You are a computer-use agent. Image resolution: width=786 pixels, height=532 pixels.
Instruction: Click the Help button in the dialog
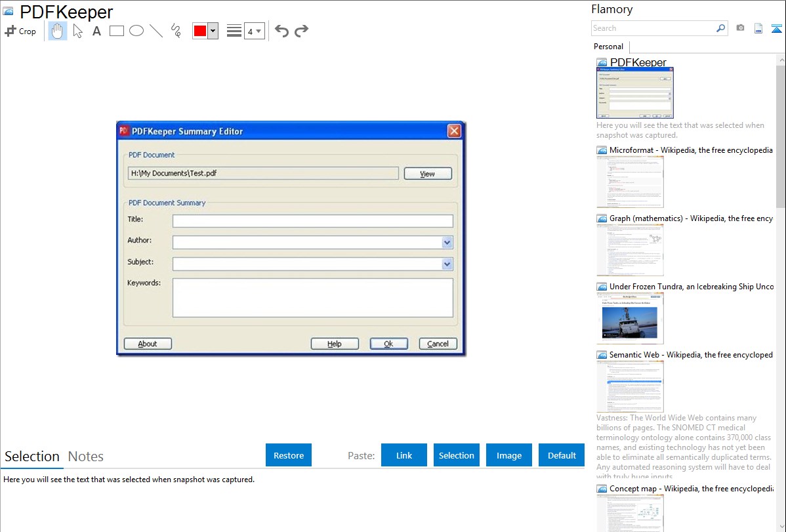click(335, 344)
